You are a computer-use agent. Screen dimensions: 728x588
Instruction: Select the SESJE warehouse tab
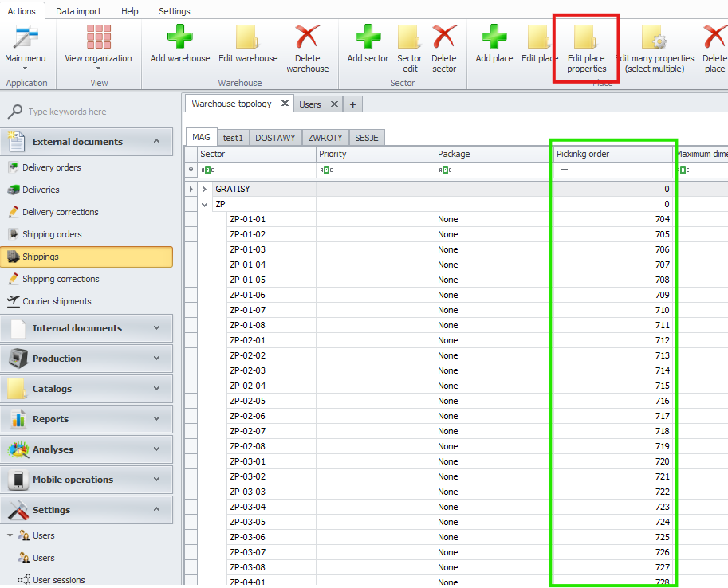(x=366, y=138)
